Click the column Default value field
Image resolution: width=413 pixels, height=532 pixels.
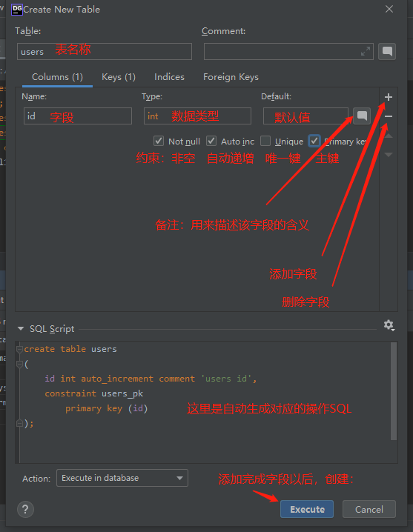coord(305,116)
